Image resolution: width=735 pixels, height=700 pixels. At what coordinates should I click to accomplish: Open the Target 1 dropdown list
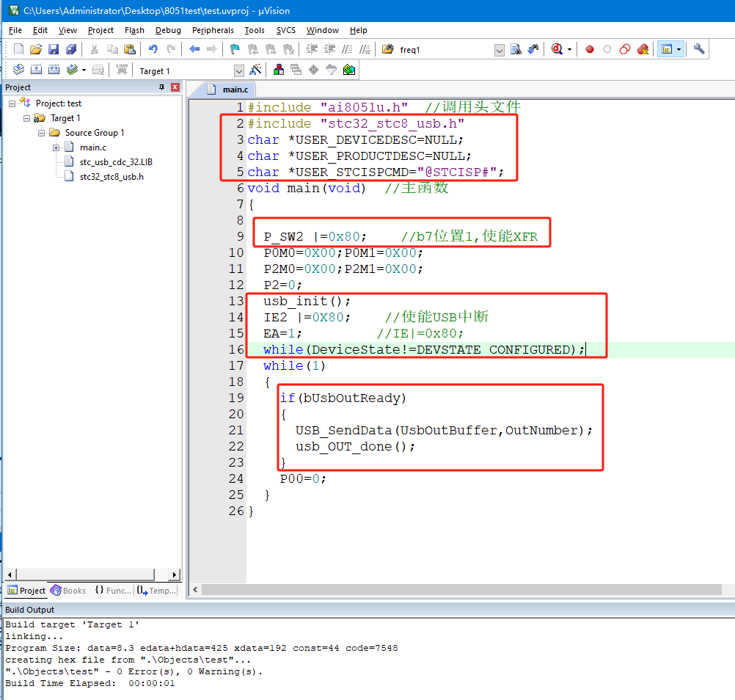coord(239,70)
